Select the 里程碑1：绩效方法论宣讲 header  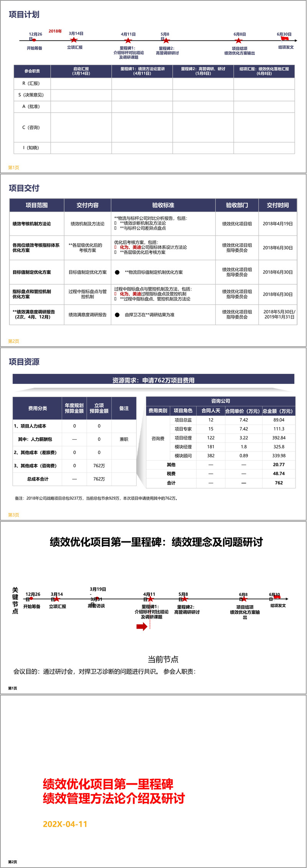point(142,71)
